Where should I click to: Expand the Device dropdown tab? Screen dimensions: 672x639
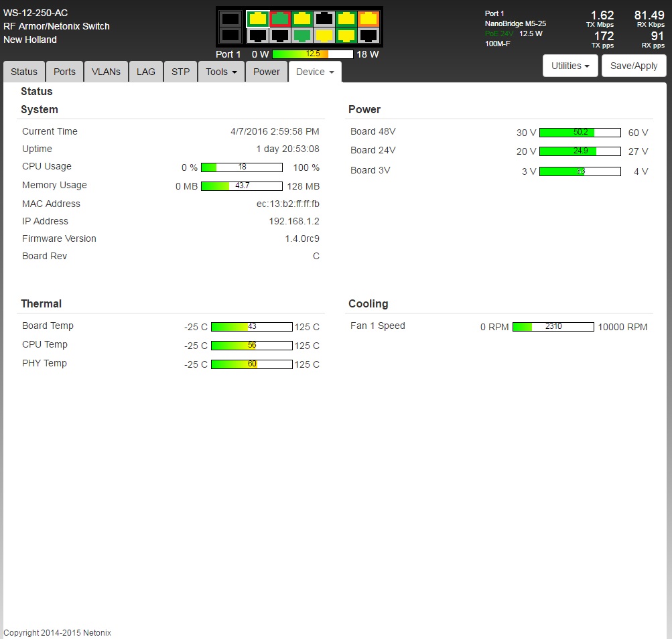tap(315, 72)
